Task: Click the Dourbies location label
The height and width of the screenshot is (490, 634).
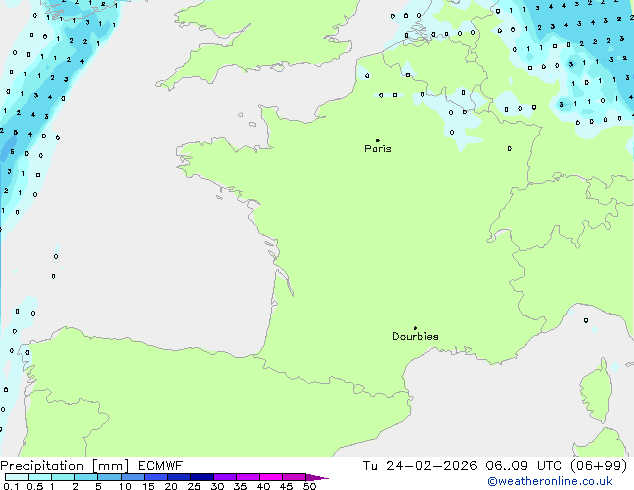Action: coord(415,336)
